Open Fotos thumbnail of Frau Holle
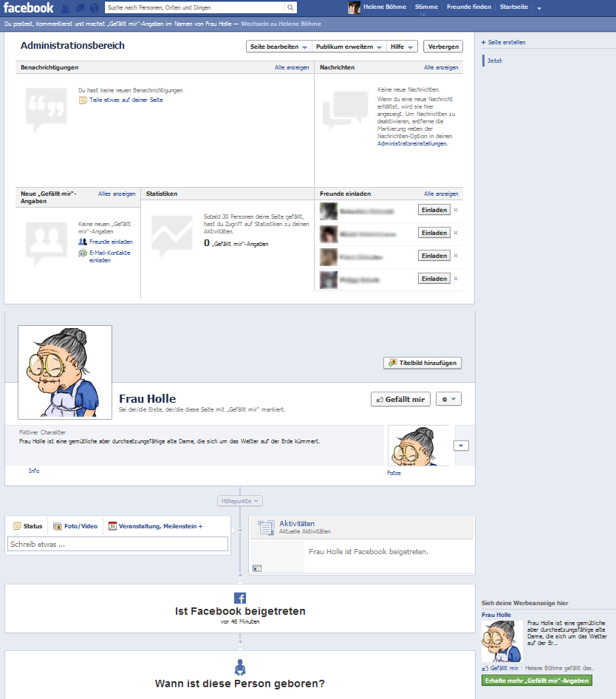 tap(419, 446)
